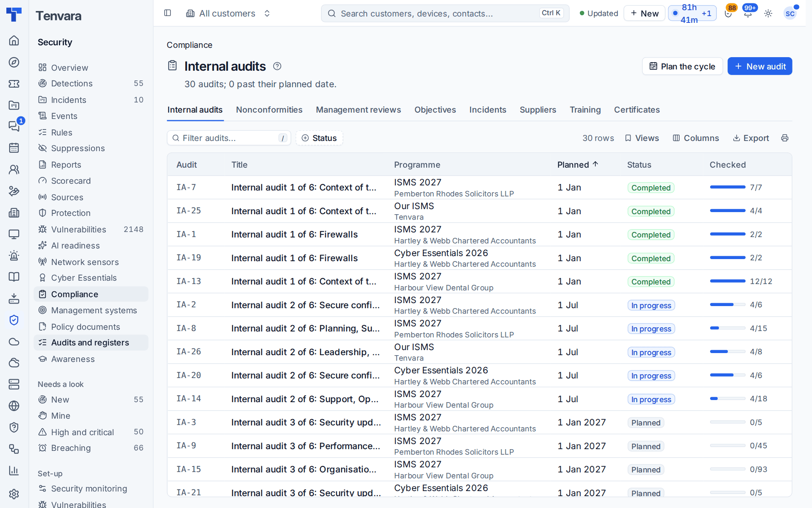Open the calendar icon in left rail
This screenshot has height=508, width=812.
tap(14, 148)
